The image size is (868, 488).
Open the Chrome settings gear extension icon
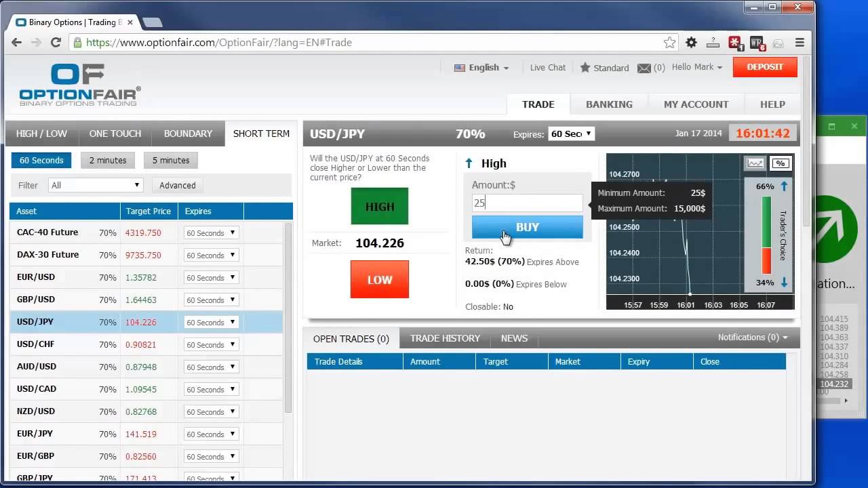tap(691, 42)
